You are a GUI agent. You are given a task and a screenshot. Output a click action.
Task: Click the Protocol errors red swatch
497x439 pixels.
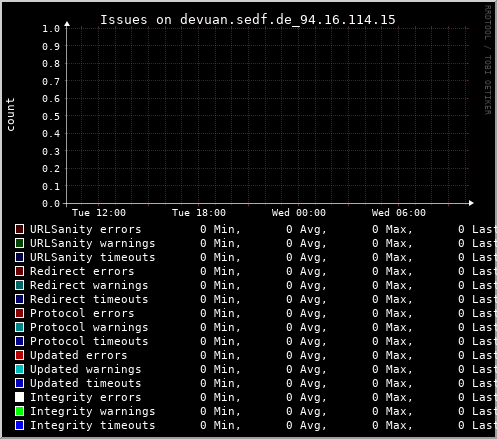(20, 313)
